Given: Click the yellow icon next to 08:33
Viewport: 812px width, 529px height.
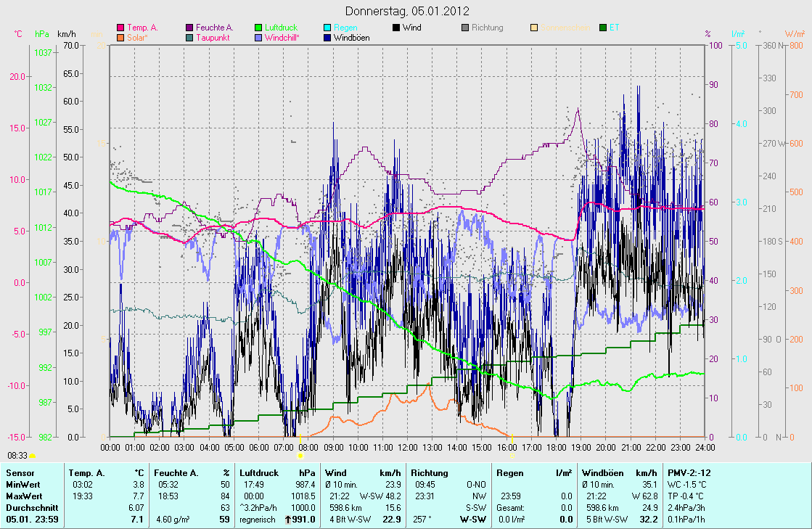Looking at the screenshot, I should click(x=32, y=456).
